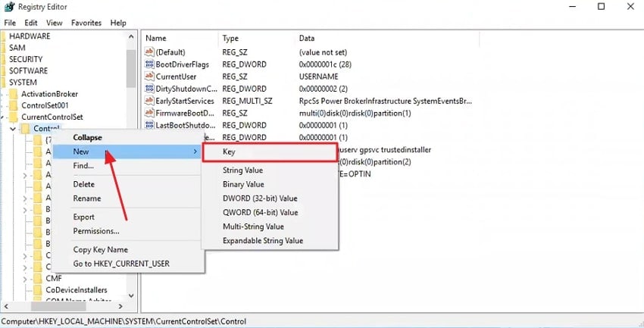Click the USERNAME data cell
This screenshot has width=644, height=328.
(x=319, y=77)
